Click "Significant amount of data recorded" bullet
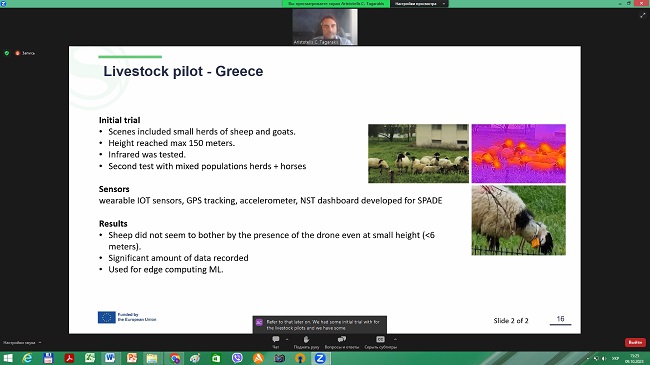The width and height of the screenshot is (650, 365). (178, 258)
